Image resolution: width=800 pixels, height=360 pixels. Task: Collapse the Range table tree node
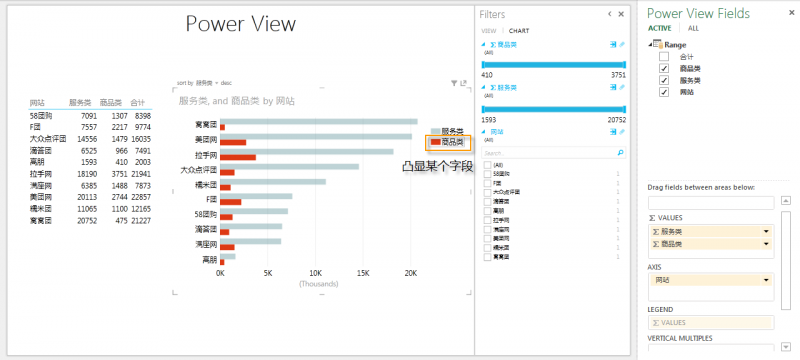point(650,45)
